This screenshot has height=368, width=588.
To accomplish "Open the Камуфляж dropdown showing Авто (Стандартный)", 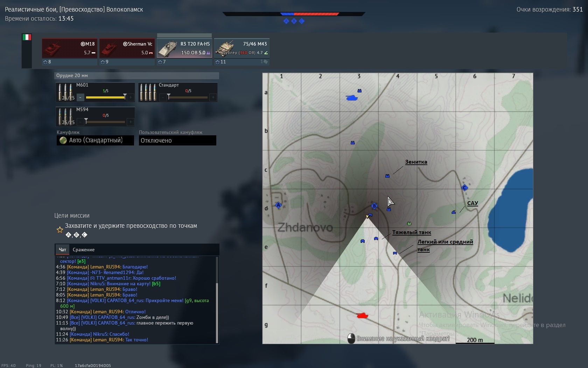I will (95, 140).
